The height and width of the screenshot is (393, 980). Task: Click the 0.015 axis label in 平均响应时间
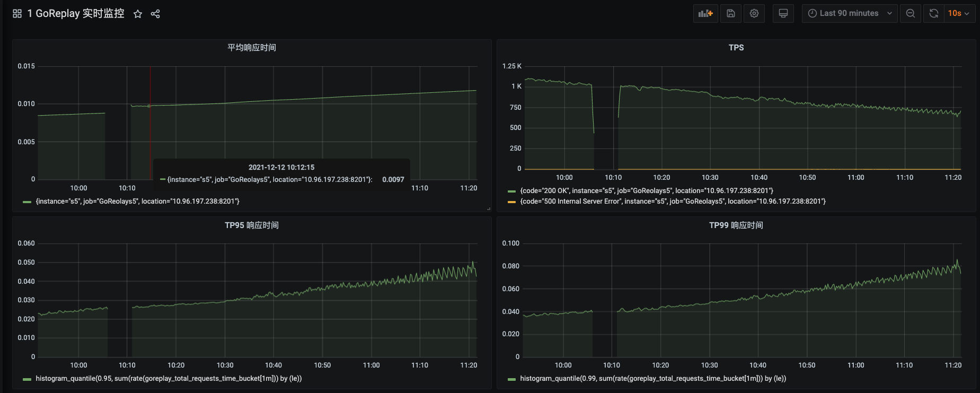point(26,66)
